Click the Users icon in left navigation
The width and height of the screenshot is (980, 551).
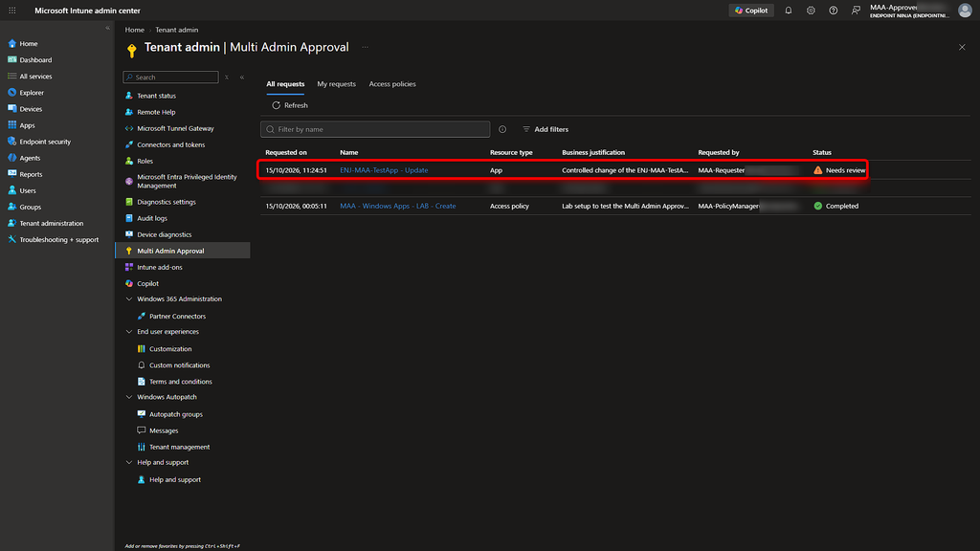tap(11, 190)
